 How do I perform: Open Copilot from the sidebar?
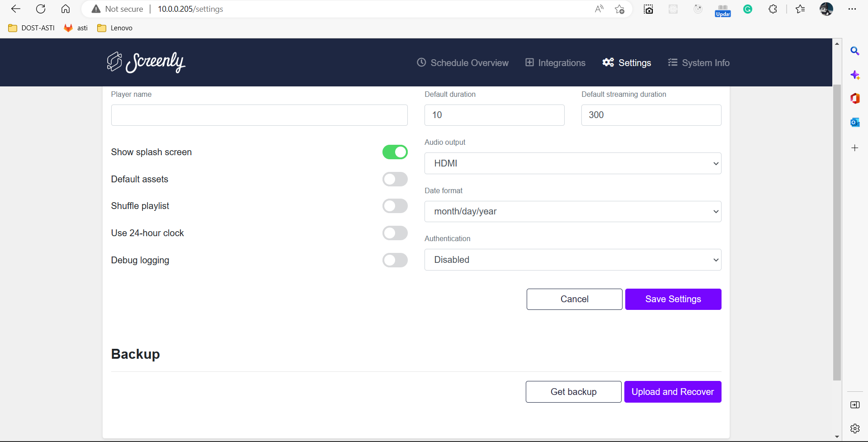pos(855,75)
